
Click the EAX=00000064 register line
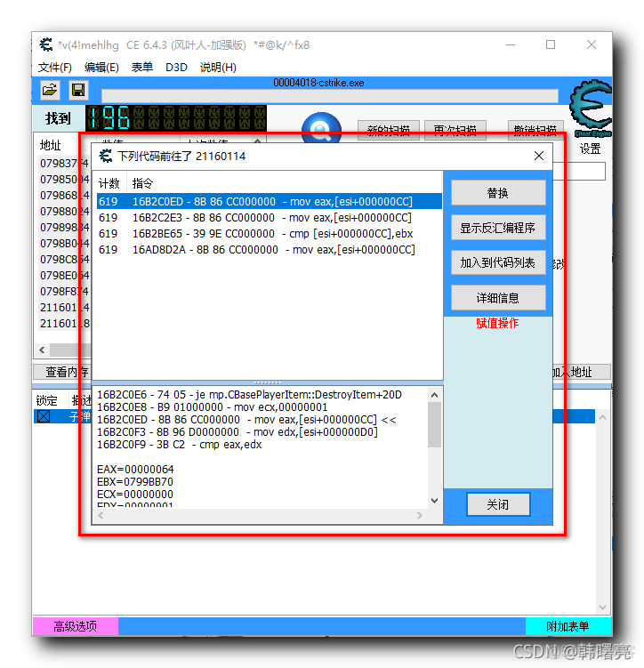[x=135, y=469]
